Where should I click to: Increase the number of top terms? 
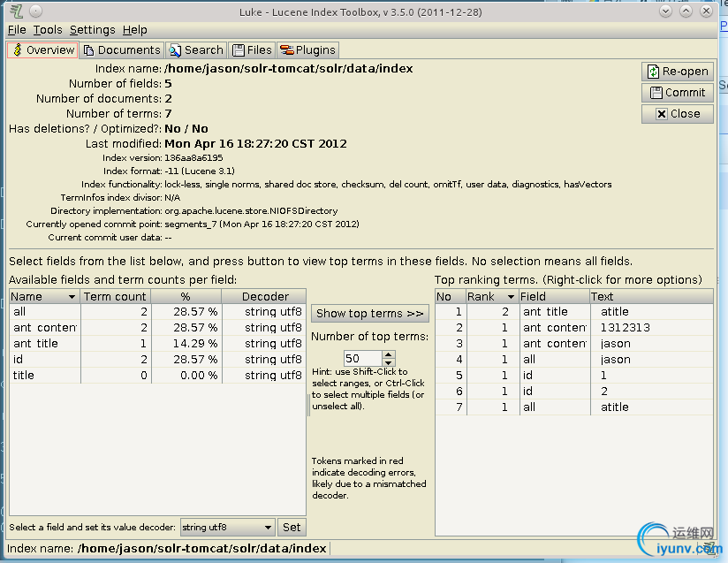tap(389, 355)
